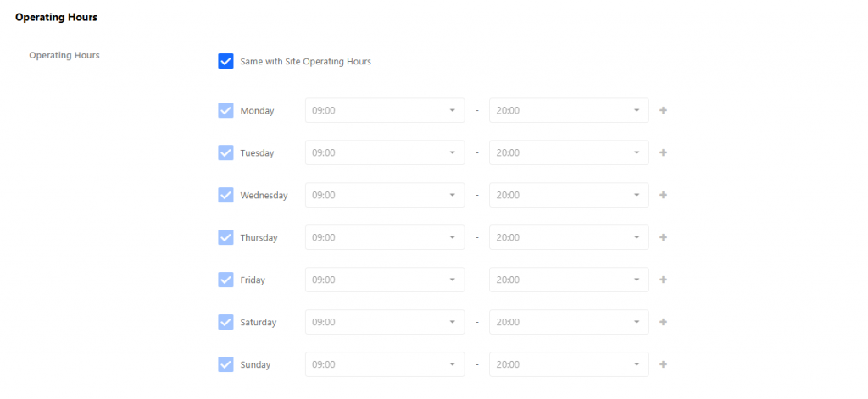Uncheck Same with Site Operating Hours

click(225, 62)
